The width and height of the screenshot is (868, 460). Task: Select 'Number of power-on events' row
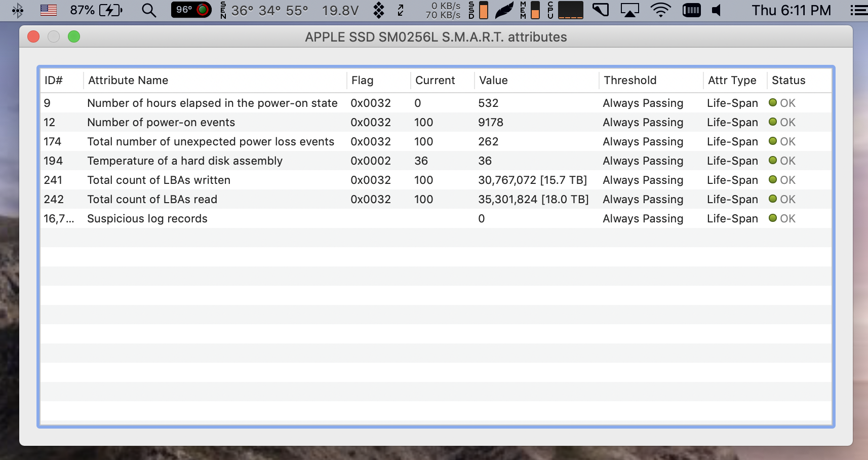click(x=436, y=122)
